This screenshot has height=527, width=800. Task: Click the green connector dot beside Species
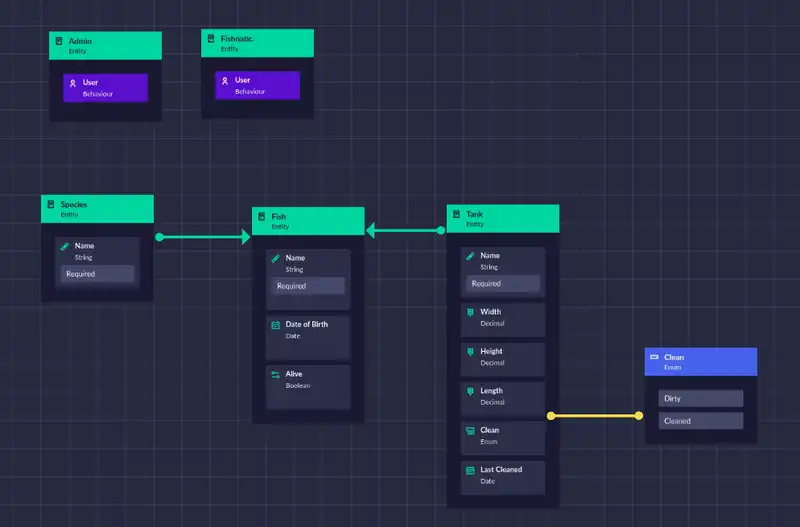click(159, 237)
